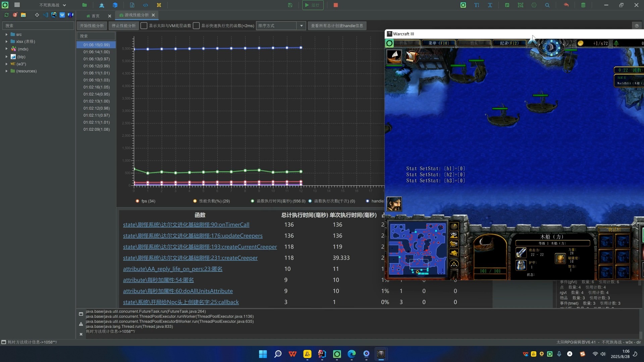Click the help question mark icon

pyautogui.click(x=637, y=26)
